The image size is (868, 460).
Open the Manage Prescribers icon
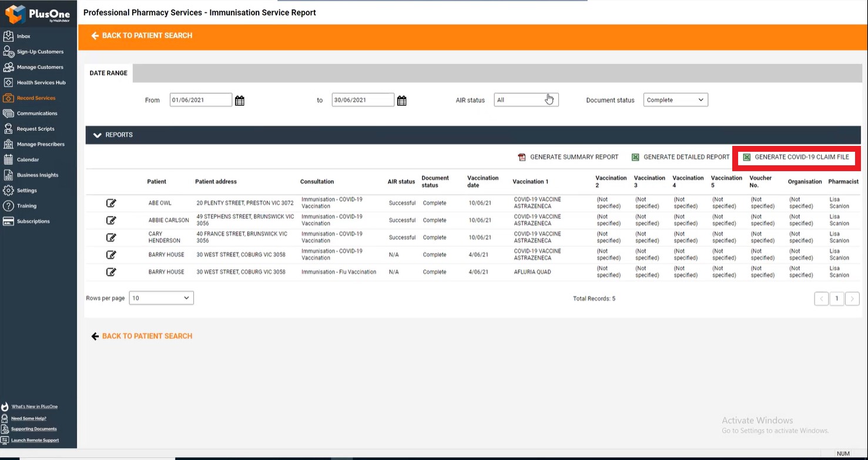(x=8, y=144)
